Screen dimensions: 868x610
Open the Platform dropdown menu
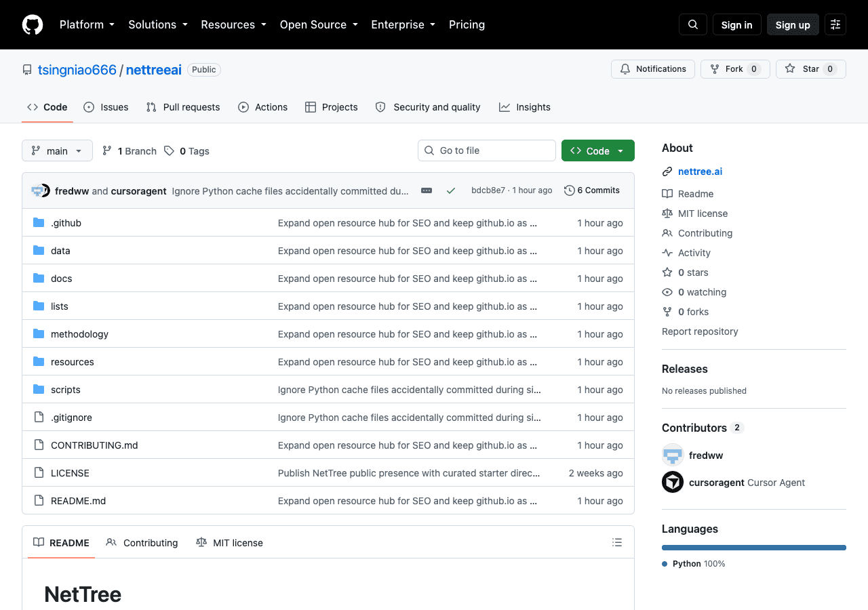tap(87, 24)
